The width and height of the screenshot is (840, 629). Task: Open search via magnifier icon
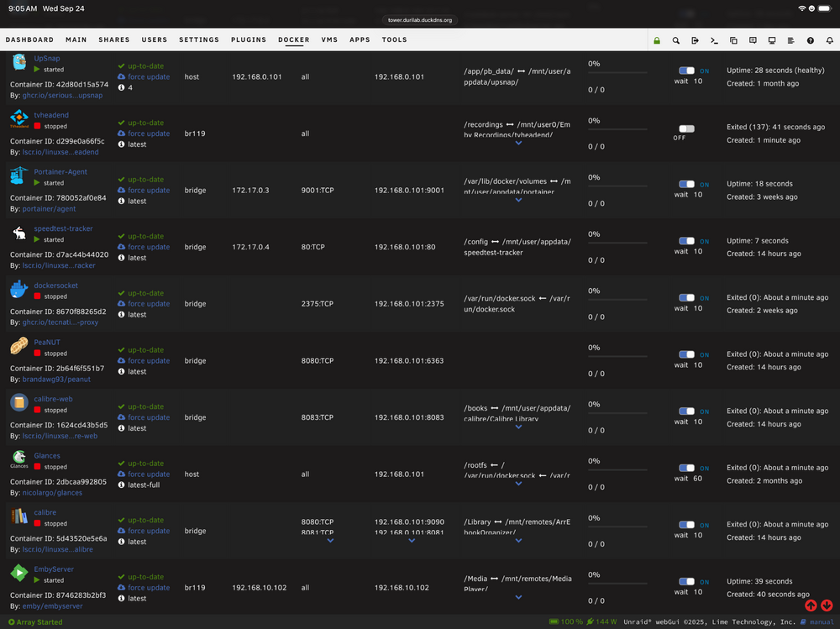click(676, 40)
